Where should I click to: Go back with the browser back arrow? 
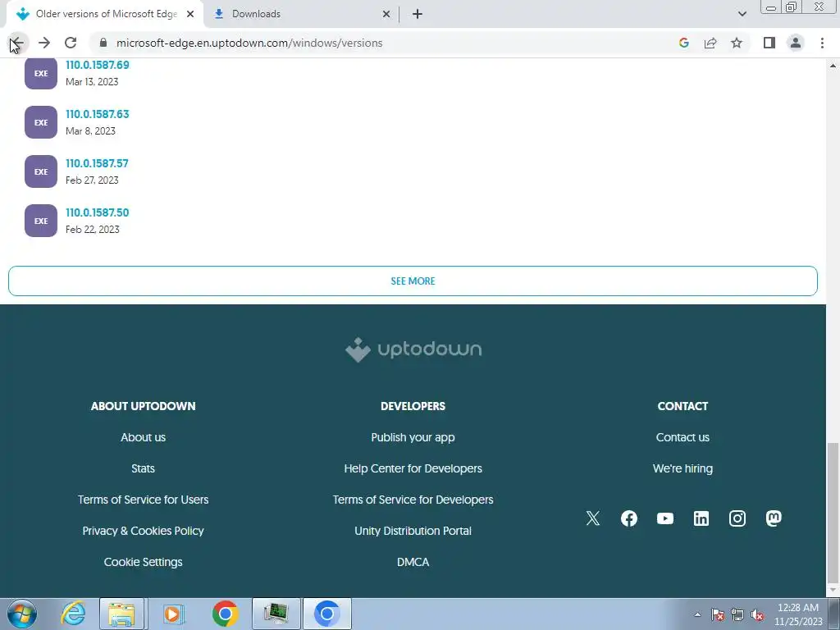click(x=17, y=43)
